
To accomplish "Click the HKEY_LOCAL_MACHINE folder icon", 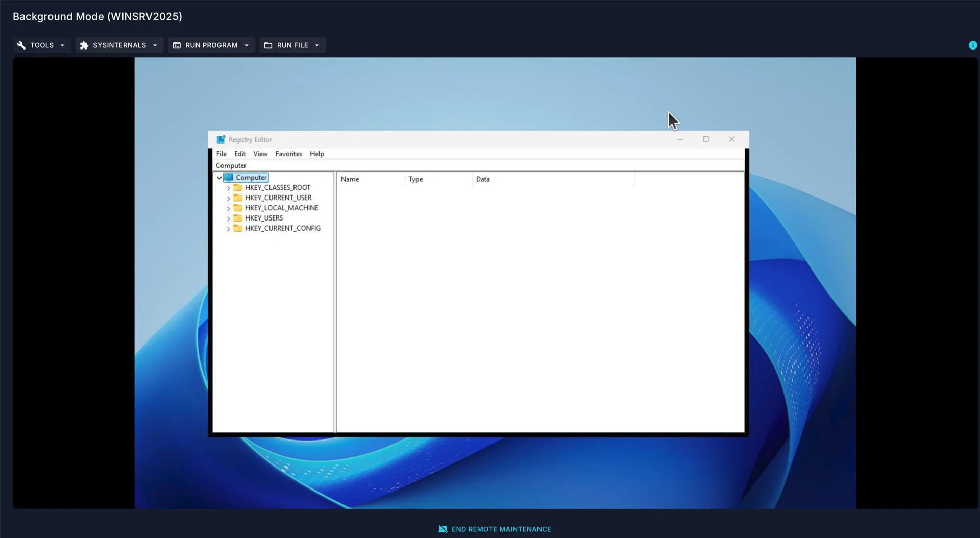I will click(238, 208).
